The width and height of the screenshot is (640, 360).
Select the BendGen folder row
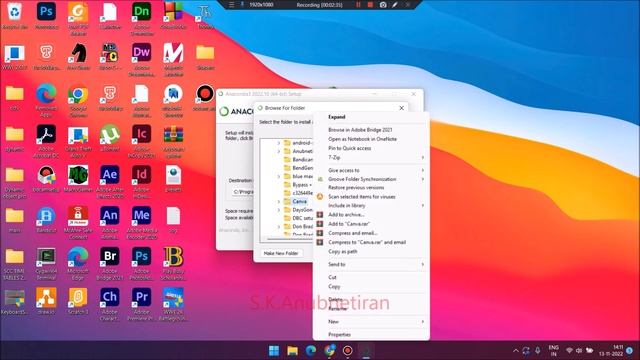coord(298,168)
